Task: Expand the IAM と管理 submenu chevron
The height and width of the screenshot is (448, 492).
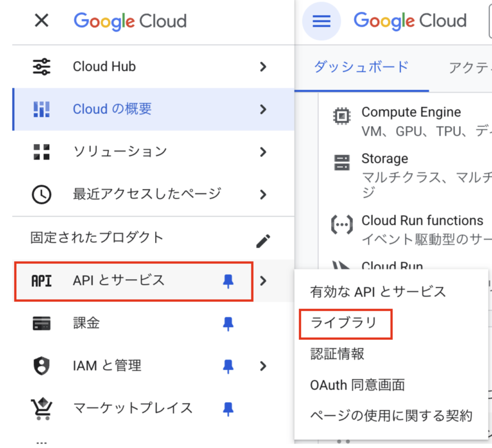Action: click(263, 366)
